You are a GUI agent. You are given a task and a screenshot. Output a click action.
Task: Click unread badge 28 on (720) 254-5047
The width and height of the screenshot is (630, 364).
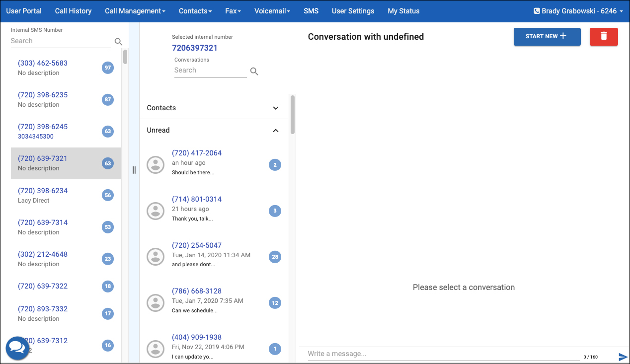[x=275, y=257]
